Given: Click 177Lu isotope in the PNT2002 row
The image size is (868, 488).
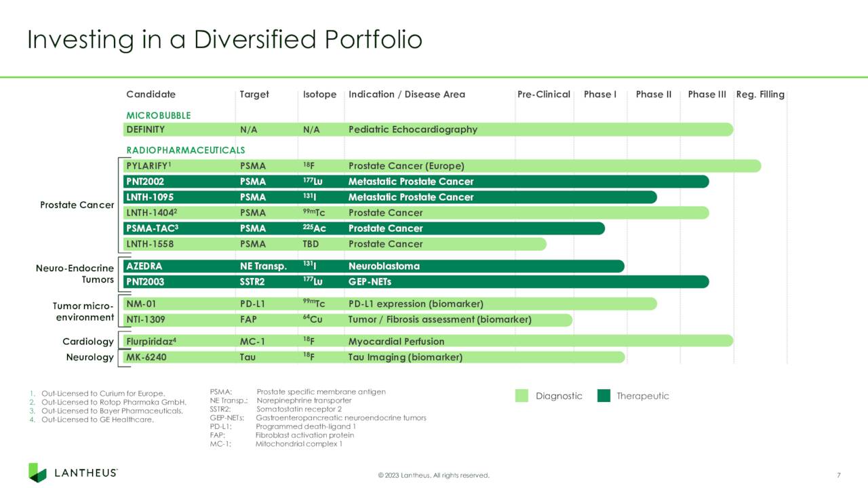Looking at the screenshot, I should pyautogui.click(x=313, y=182).
